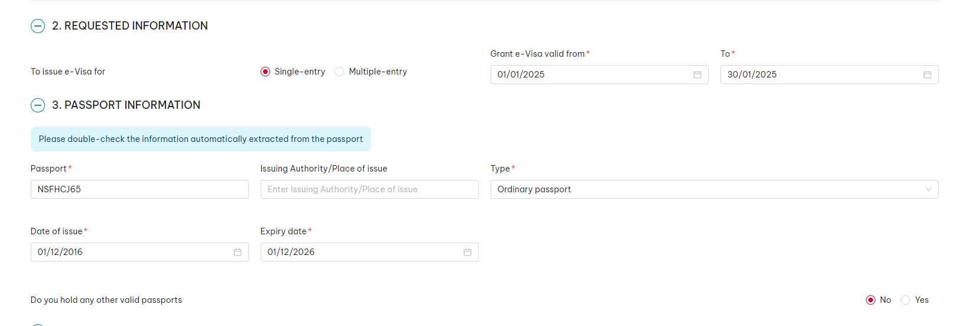Click the Date of issue 01/12/2016 field
Screen dimensions: 980x326
(130, 252)
